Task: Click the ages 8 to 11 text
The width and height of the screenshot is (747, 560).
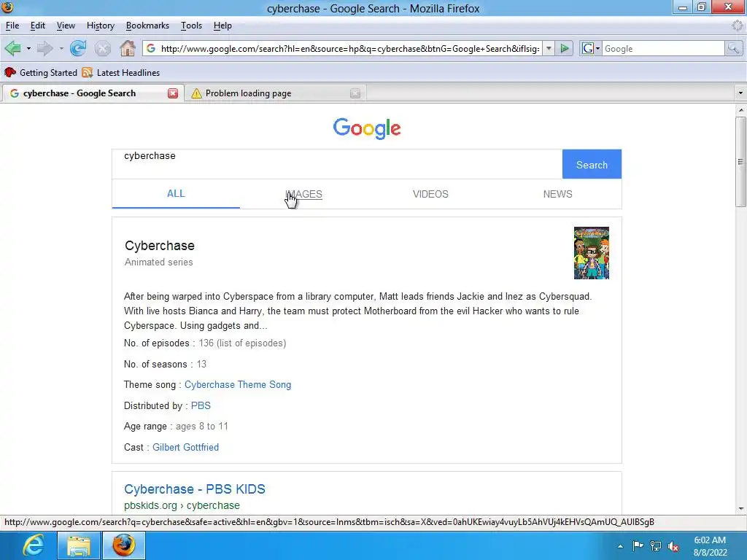Action: coord(202,426)
